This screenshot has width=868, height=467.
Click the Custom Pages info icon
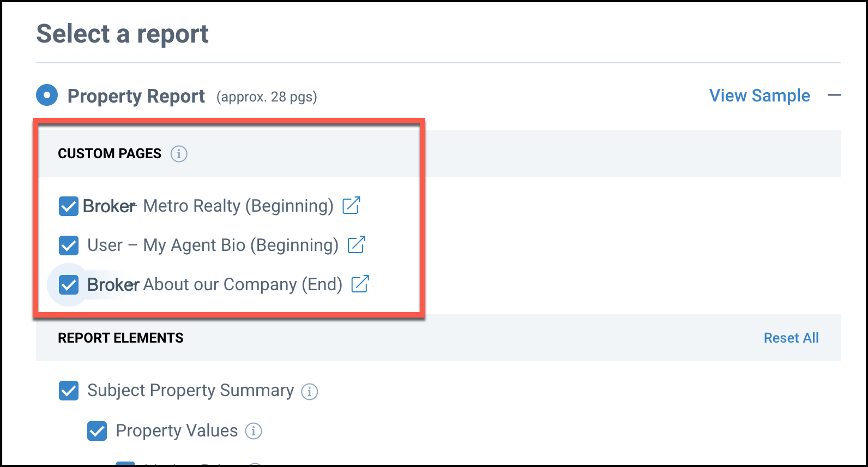[x=179, y=154]
